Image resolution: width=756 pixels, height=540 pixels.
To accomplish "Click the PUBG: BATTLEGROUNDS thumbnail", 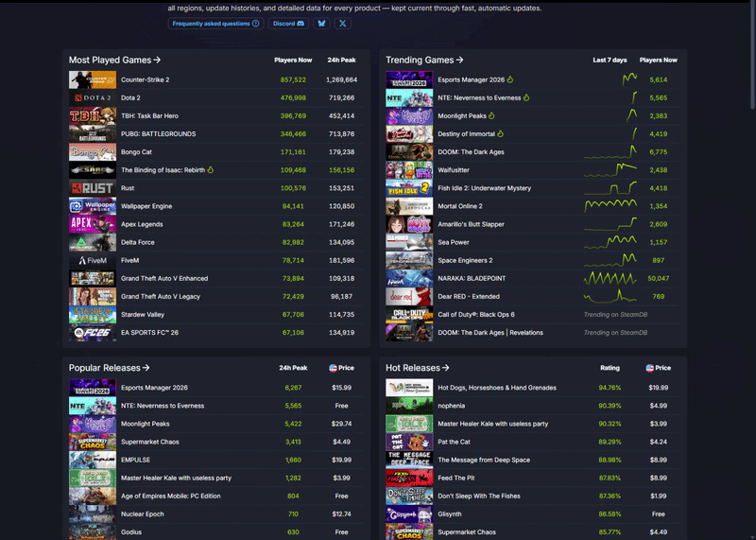I will tap(93, 133).
